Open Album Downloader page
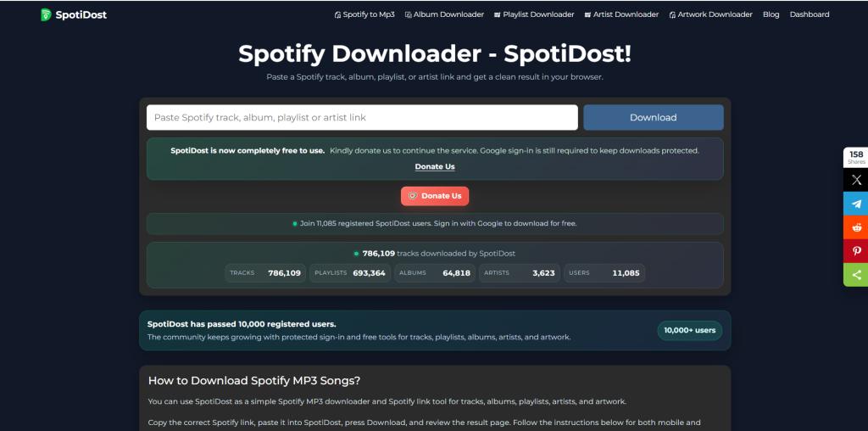This screenshot has height=431, width=868. point(444,14)
